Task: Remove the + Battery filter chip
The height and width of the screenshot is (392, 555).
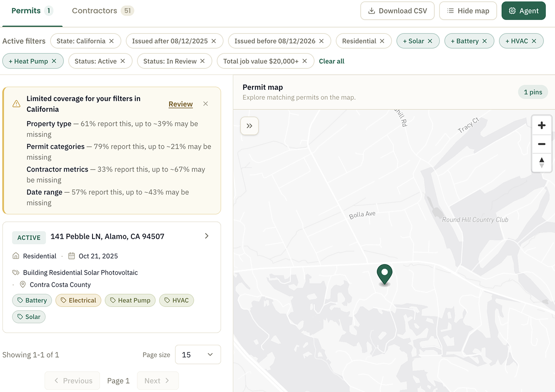Action: (485, 41)
